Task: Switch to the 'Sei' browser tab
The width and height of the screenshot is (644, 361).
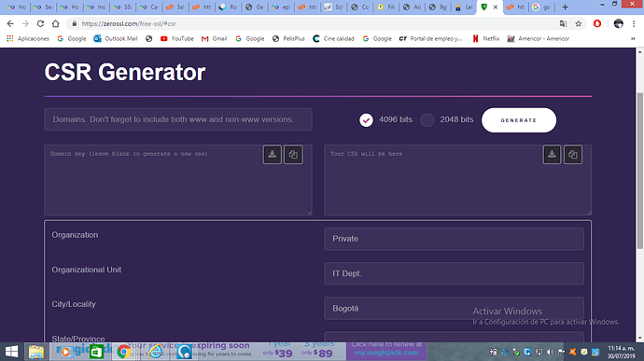Action: click(43, 7)
